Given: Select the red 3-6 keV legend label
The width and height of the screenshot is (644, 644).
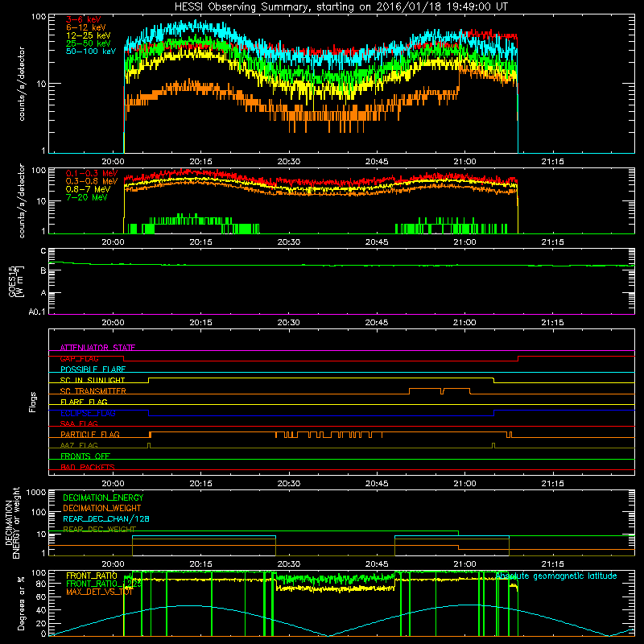Looking at the screenshot, I should point(83,19).
